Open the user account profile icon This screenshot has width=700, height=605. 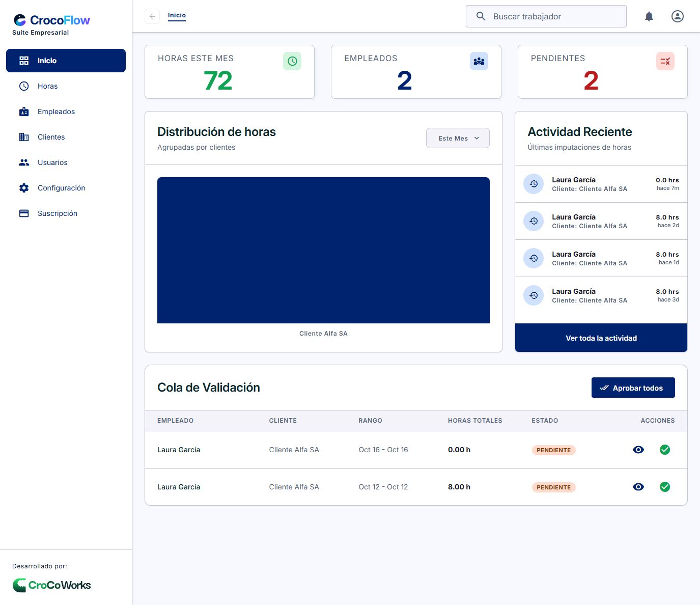[x=678, y=16]
